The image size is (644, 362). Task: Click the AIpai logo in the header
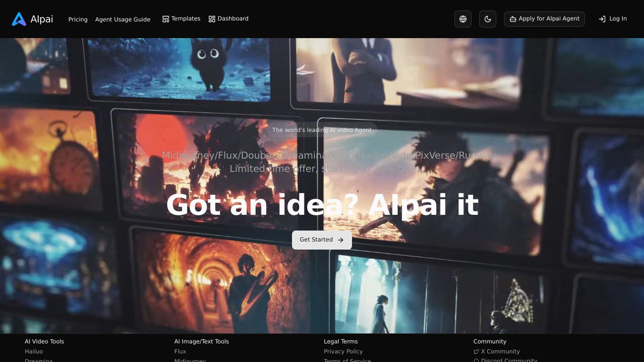pyautogui.click(x=32, y=19)
